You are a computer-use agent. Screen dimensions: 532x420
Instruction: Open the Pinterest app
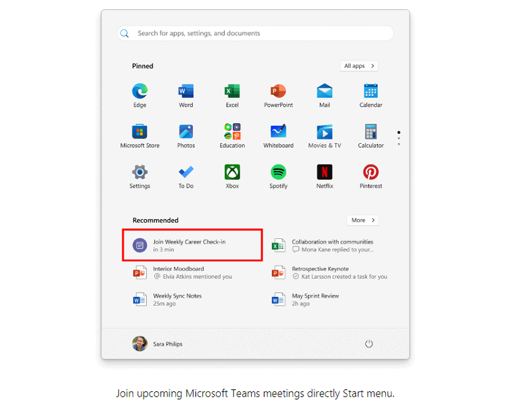pos(371,176)
